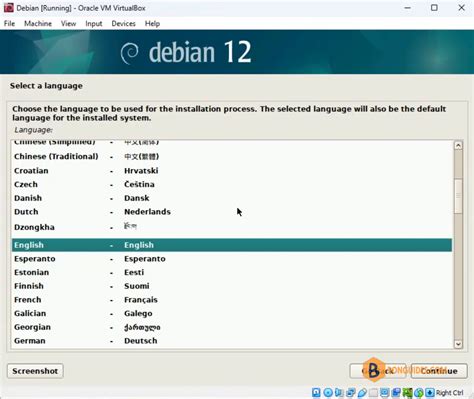Image resolution: width=474 pixels, height=399 pixels.
Task: Open the Input menu
Action: [94, 24]
